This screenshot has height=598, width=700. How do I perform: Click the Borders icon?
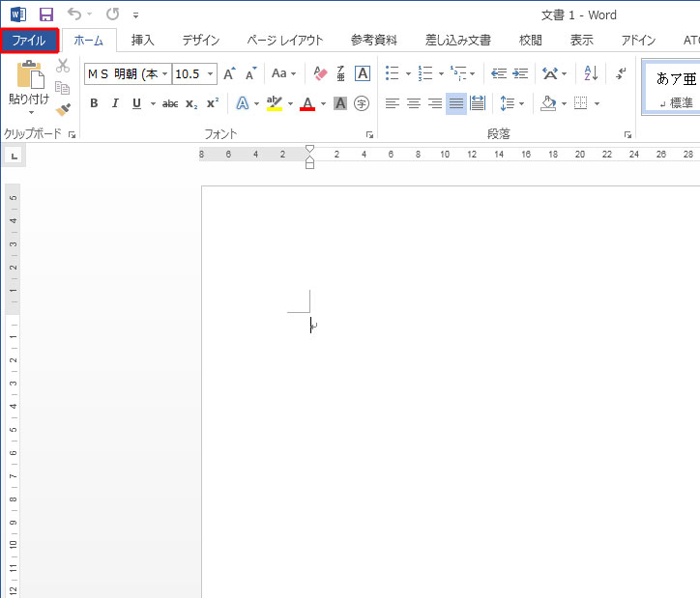[x=580, y=103]
